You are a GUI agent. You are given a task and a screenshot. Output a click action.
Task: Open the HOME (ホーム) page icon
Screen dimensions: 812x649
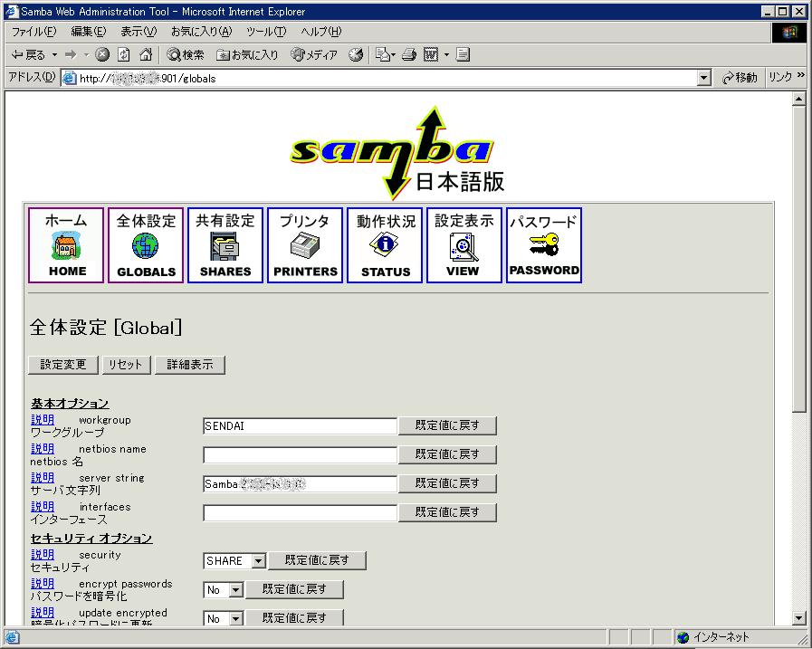[66, 245]
